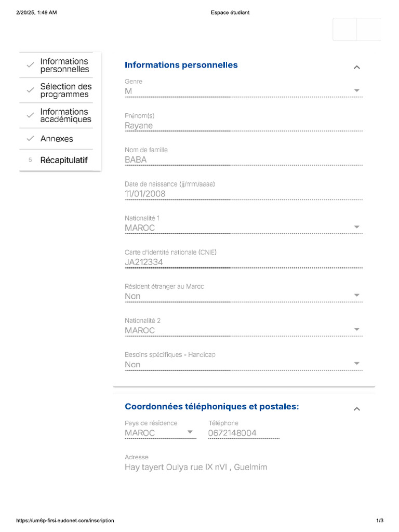Image resolution: width=399 pixels, height=532 pixels.
Task: Click checkmark icon beside Annexes step
Action: [30, 139]
